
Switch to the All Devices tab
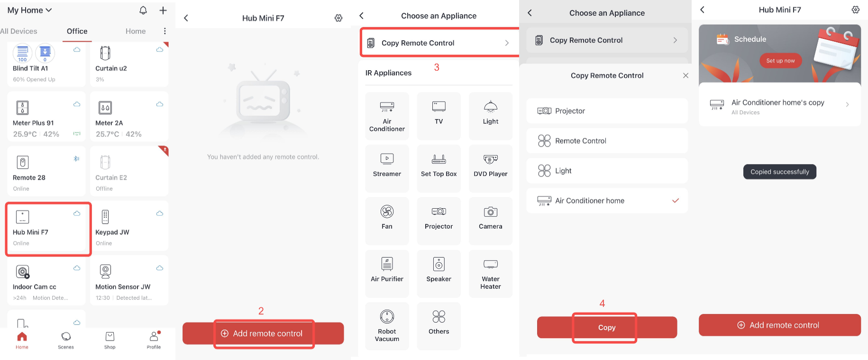(18, 31)
